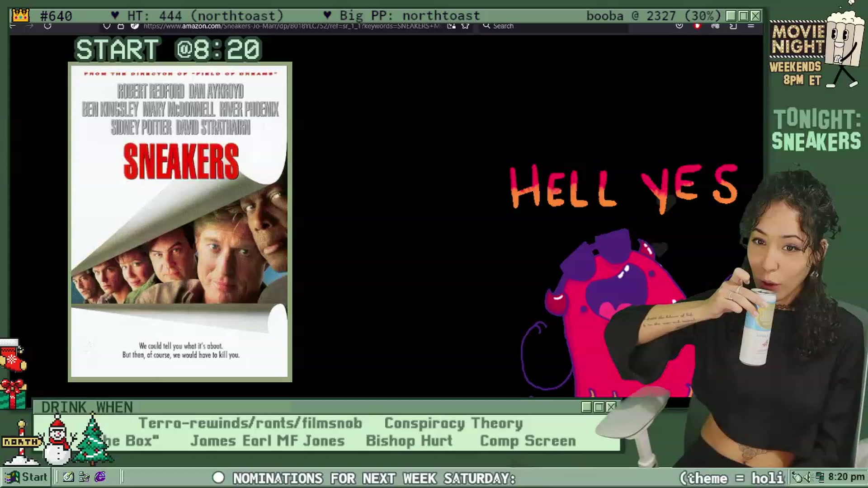The height and width of the screenshot is (488, 868).
Task: Click 'Big PP: northtoast' in top bar
Action: [x=410, y=16]
